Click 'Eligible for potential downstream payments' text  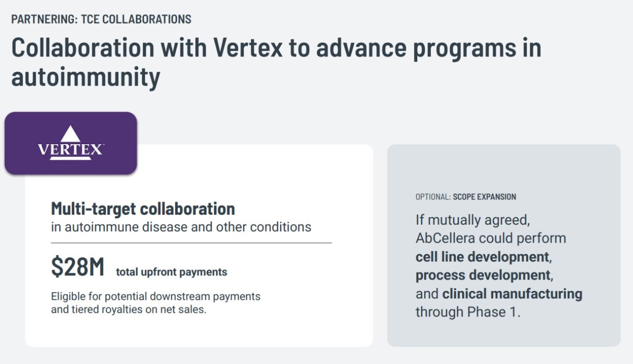pos(156,296)
